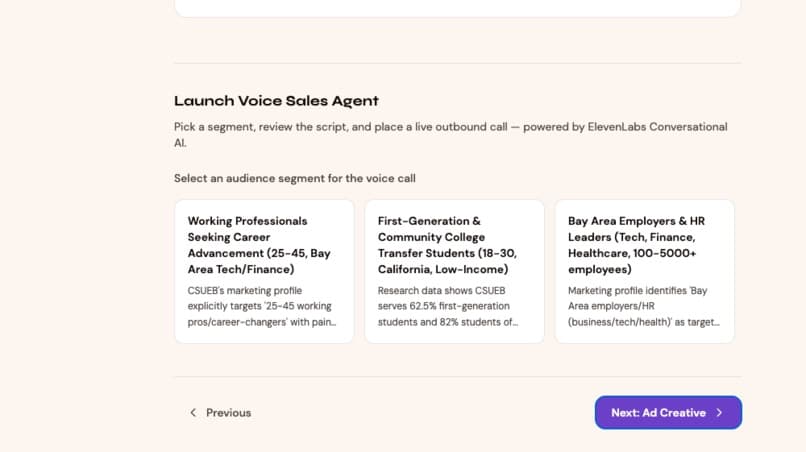Click the right chevron icon in Next button
806x452 pixels.
(x=719, y=412)
